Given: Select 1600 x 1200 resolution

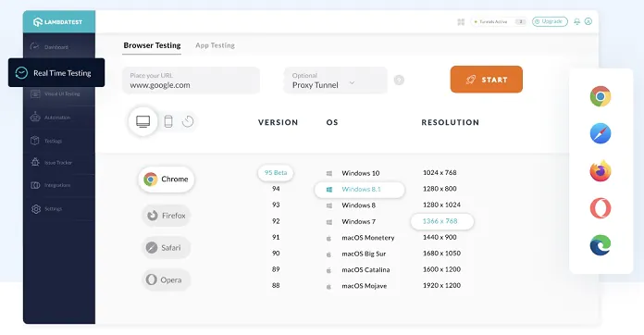Looking at the screenshot, I should [441, 269].
